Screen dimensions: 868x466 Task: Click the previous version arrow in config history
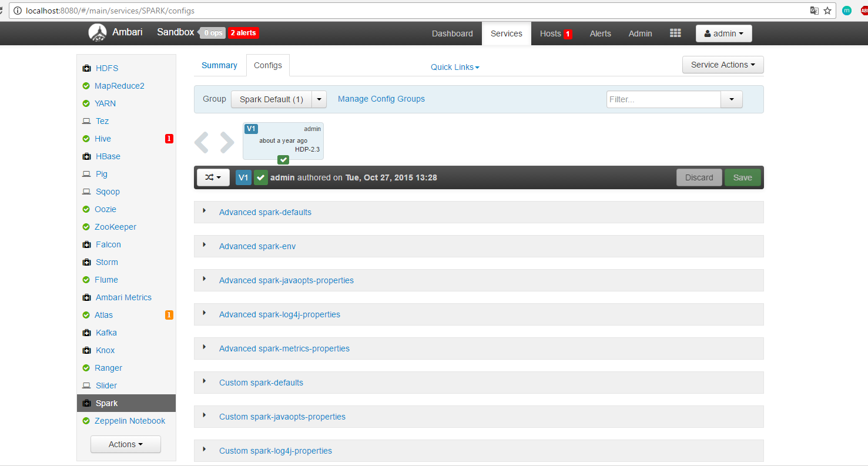pyautogui.click(x=202, y=142)
